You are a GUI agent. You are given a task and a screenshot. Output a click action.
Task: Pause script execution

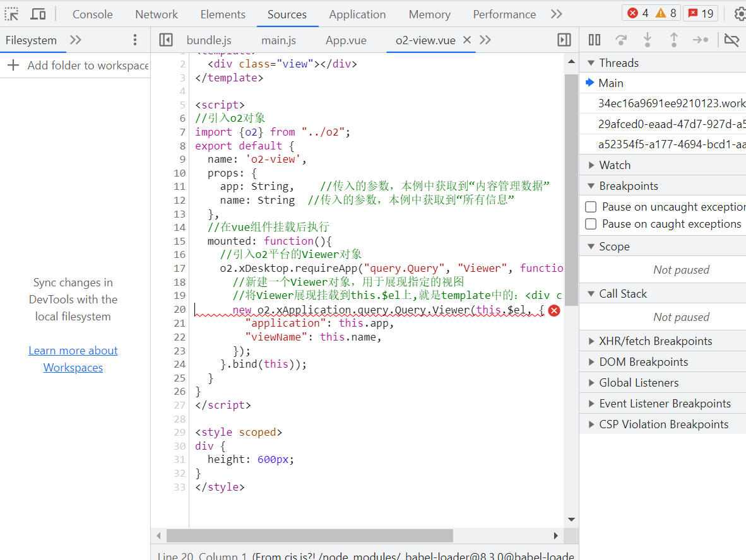(x=595, y=40)
